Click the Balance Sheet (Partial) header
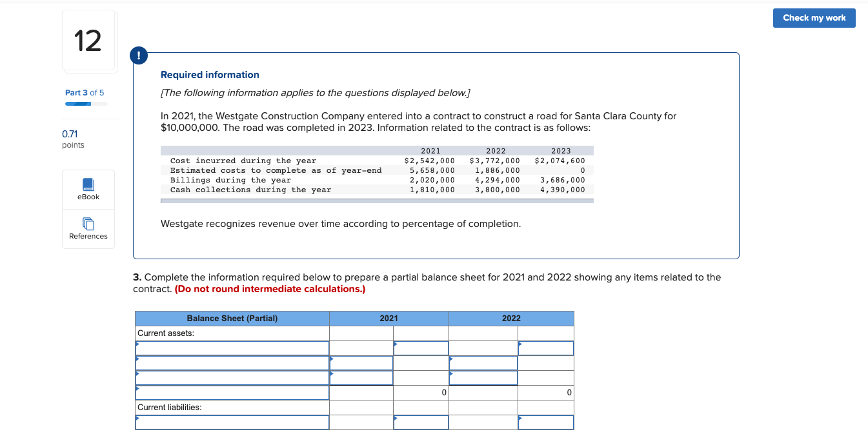The height and width of the screenshot is (434, 868). [x=232, y=319]
